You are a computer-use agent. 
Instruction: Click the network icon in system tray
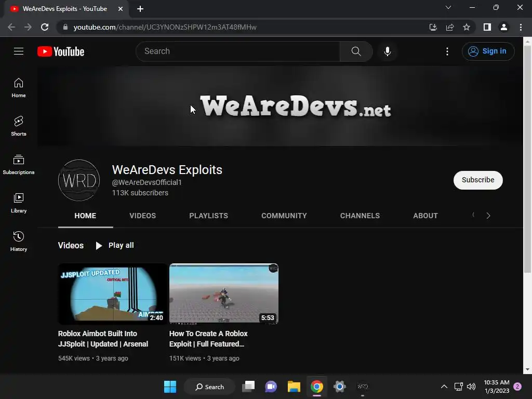point(458,387)
